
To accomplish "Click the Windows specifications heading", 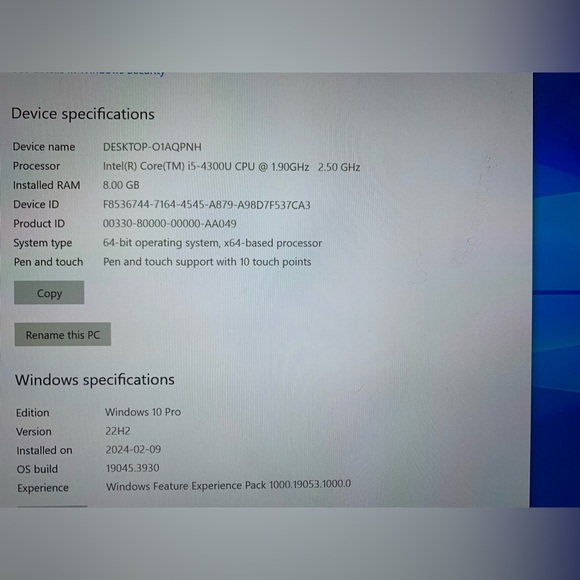I will coord(95,380).
